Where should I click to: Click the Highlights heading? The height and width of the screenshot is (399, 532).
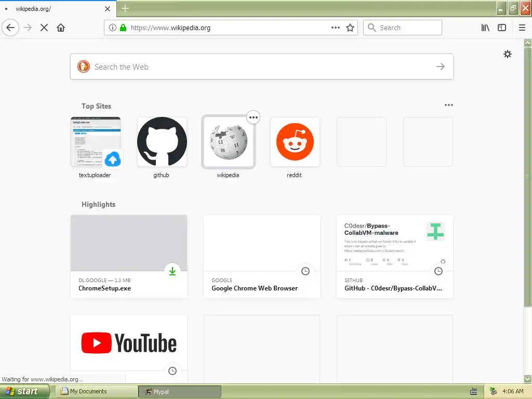tap(98, 204)
